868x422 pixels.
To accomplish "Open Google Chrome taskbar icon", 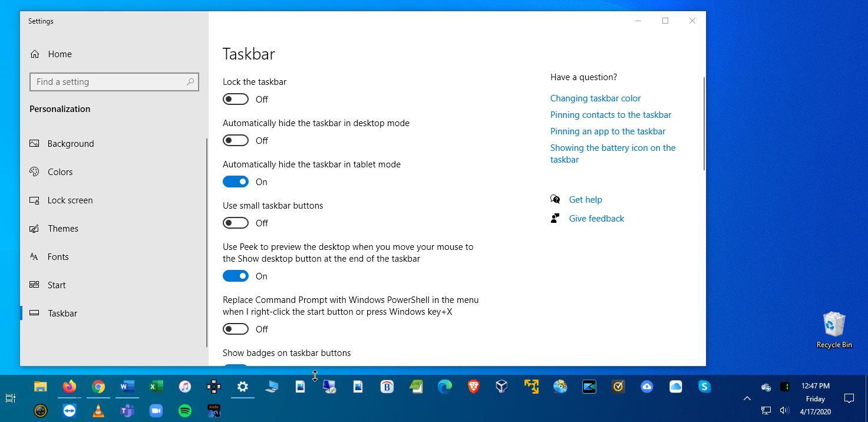I will [98, 387].
